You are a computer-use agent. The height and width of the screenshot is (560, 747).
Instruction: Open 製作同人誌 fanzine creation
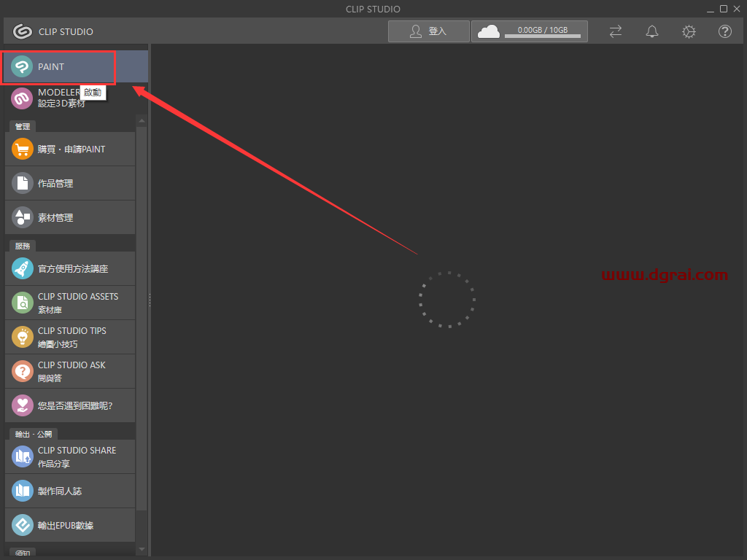pyautogui.click(x=70, y=491)
